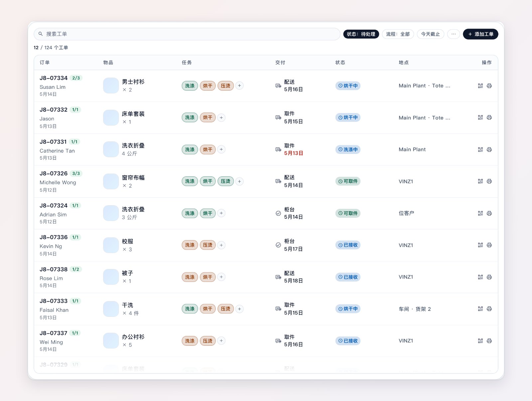The width and height of the screenshot is (532, 401).
Task: Open the 状态: 待处理 filter
Action: (x=361, y=34)
